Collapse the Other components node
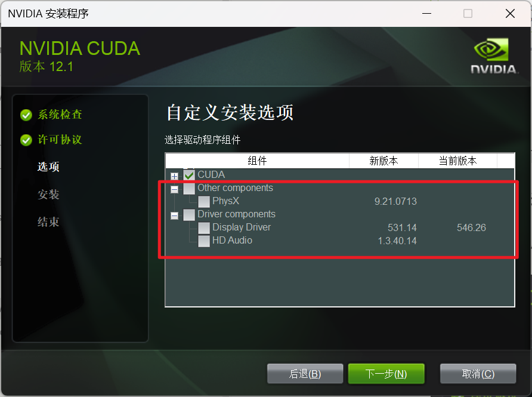This screenshot has height=397, width=532. (x=174, y=189)
